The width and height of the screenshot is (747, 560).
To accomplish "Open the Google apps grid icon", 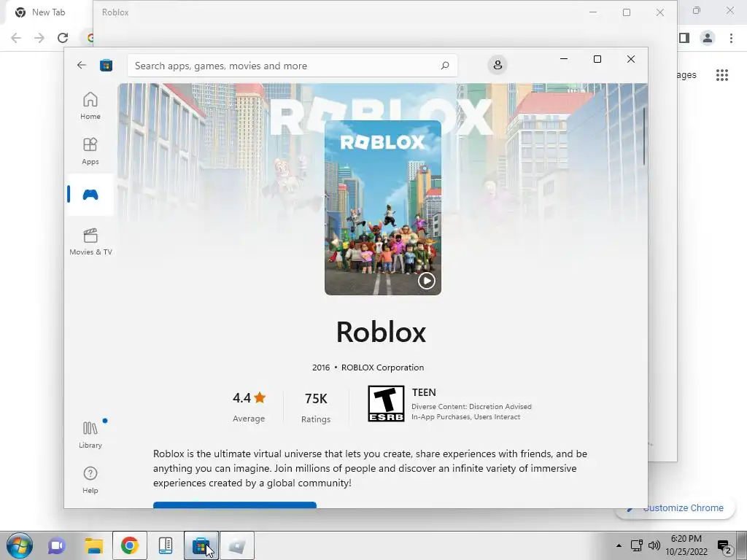I will click(722, 75).
